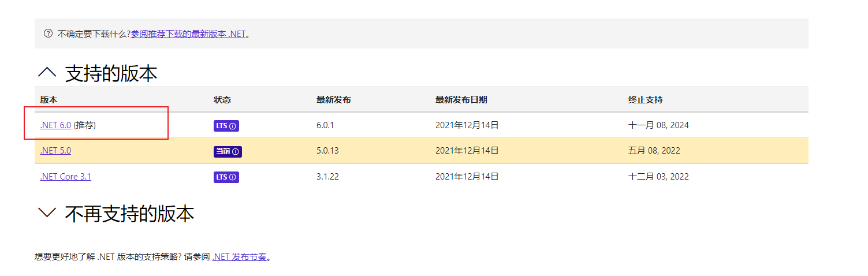
Task: Click the 最新发布日期 column header
Action: click(461, 100)
